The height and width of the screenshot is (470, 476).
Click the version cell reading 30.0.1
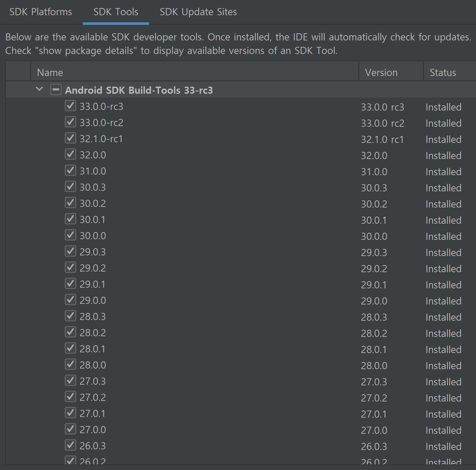point(374,220)
